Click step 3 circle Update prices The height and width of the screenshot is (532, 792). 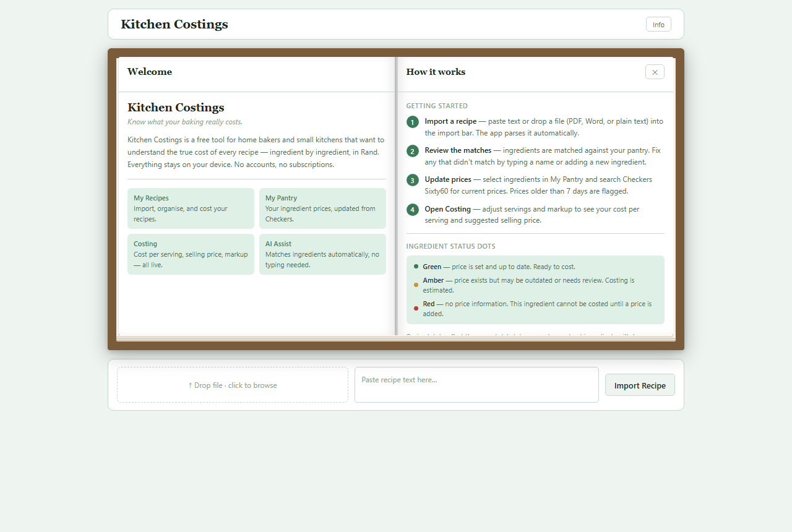click(x=413, y=180)
